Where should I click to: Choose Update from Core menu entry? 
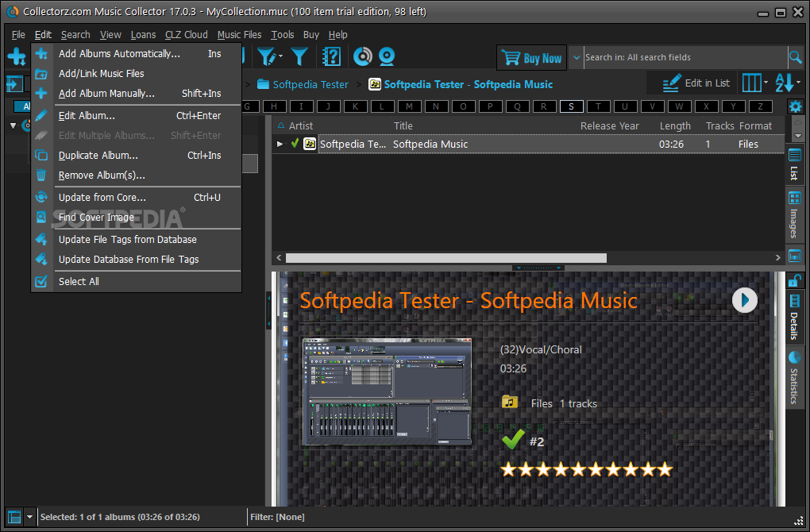[137, 197]
